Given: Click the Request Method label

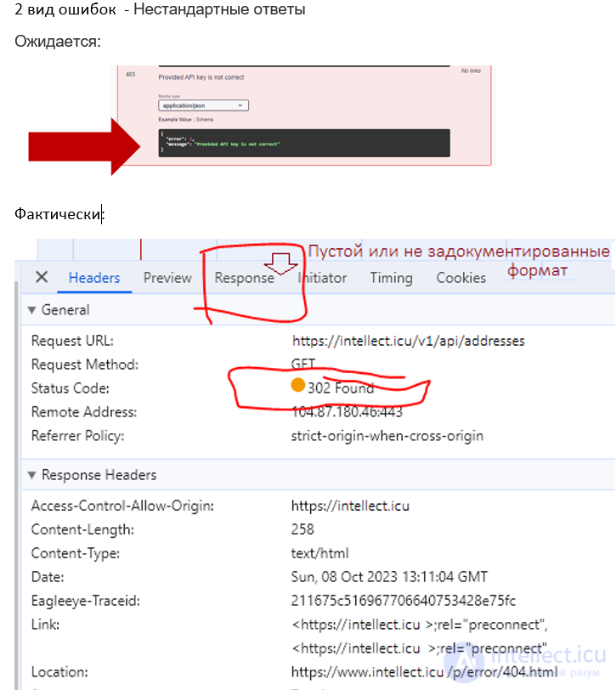Looking at the screenshot, I should [x=85, y=365].
